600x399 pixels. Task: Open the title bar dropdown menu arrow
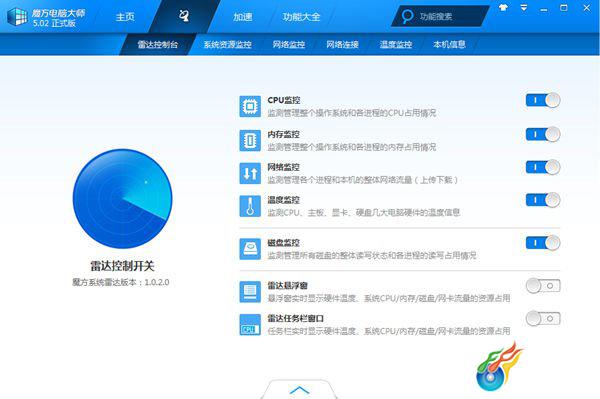(524, 8)
